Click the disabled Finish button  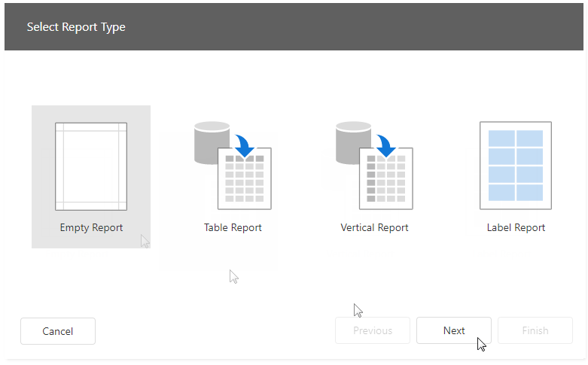(x=535, y=330)
